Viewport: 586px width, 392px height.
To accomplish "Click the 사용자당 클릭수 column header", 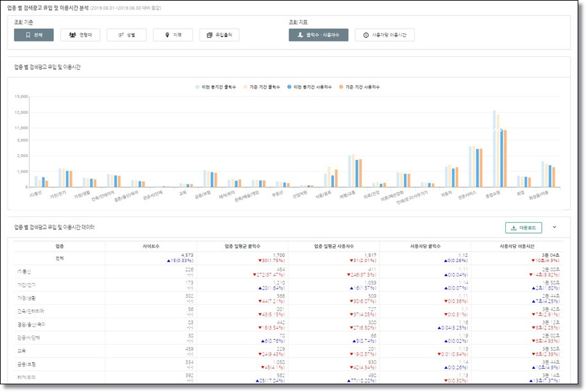I will click(x=425, y=246).
